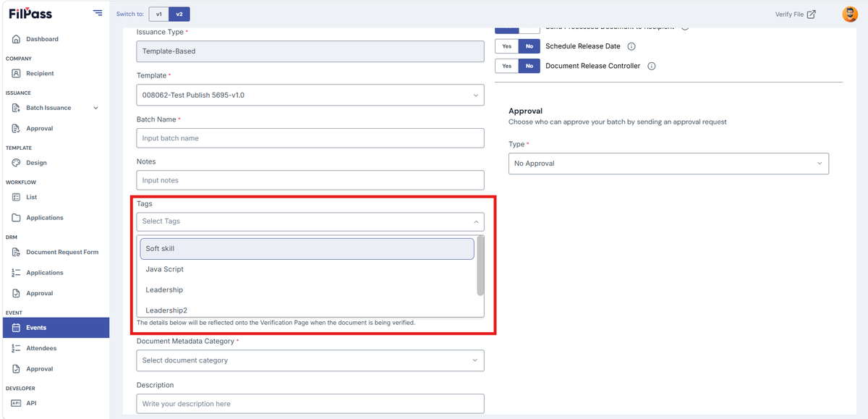
Task: Open the user avatar menu
Action: point(850,14)
